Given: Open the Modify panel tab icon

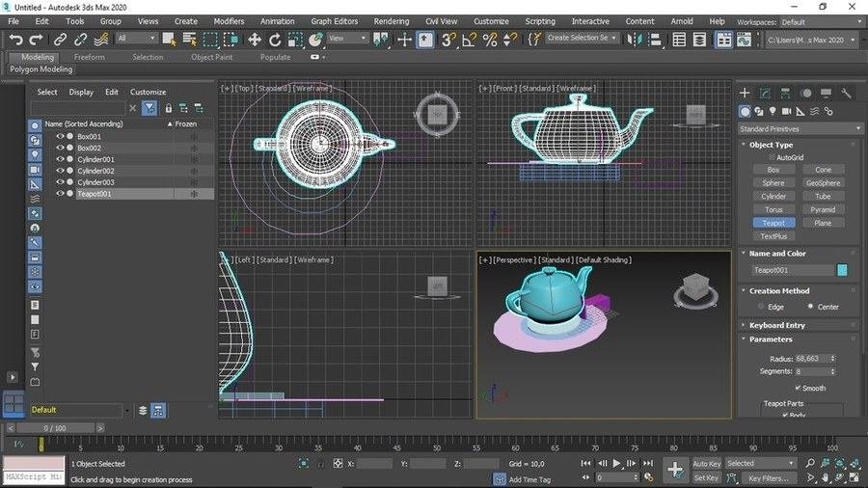Looking at the screenshot, I should pyautogui.click(x=765, y=93).
